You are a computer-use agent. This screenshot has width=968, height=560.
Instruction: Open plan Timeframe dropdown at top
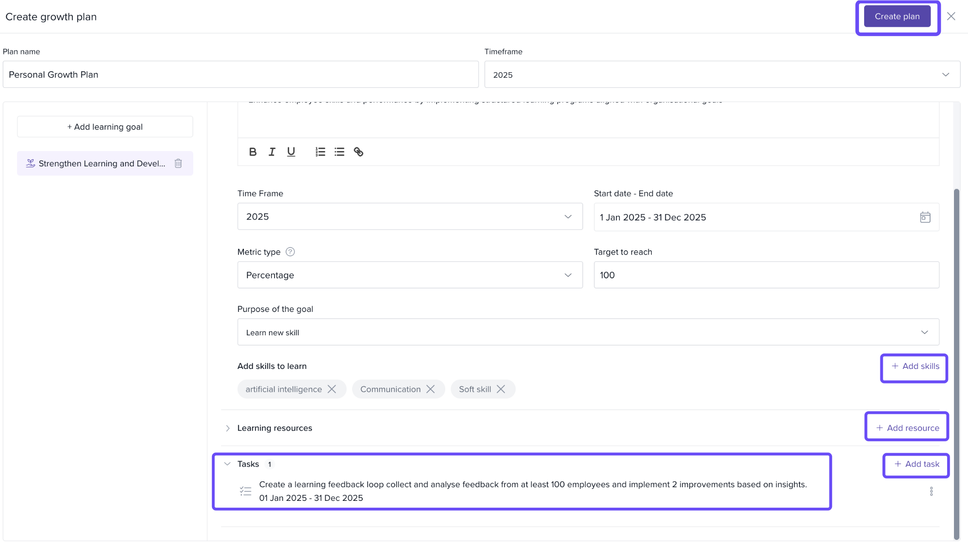pyautogui.click(x=722, y=75)
